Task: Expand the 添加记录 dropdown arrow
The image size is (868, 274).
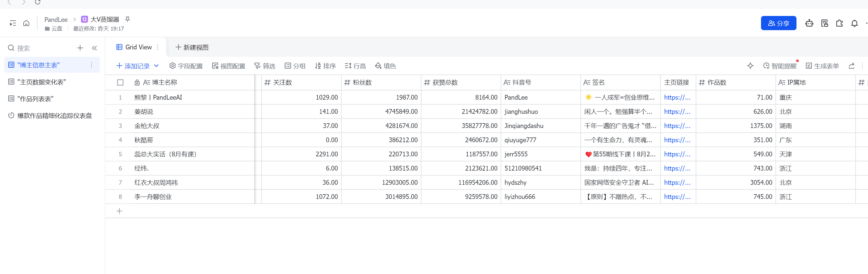Action: (156, 66)
